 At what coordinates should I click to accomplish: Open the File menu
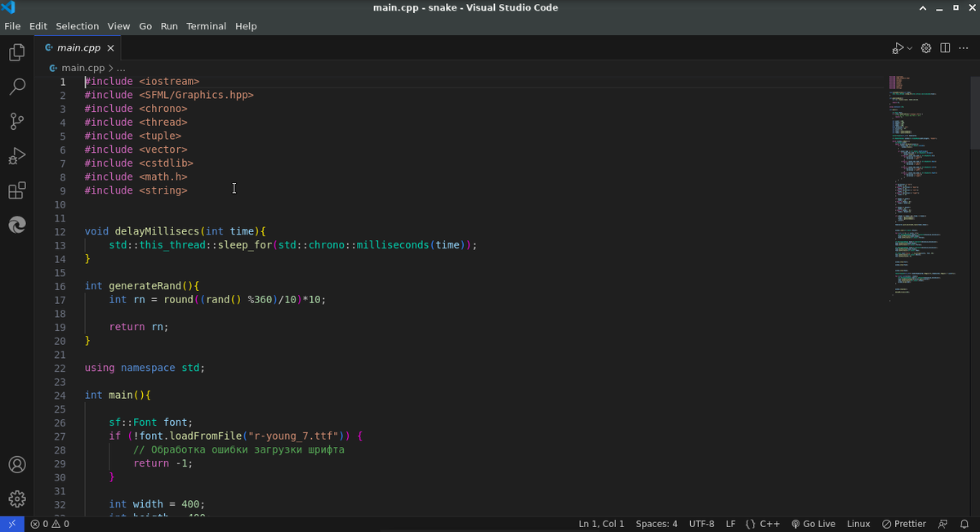pyautogui.click(x=12, y=26)
